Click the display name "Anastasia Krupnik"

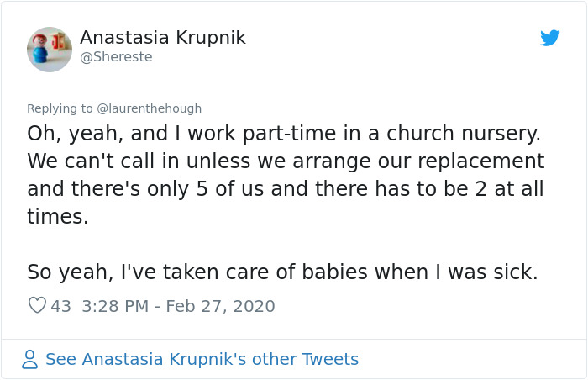click(x=162, y=38)
